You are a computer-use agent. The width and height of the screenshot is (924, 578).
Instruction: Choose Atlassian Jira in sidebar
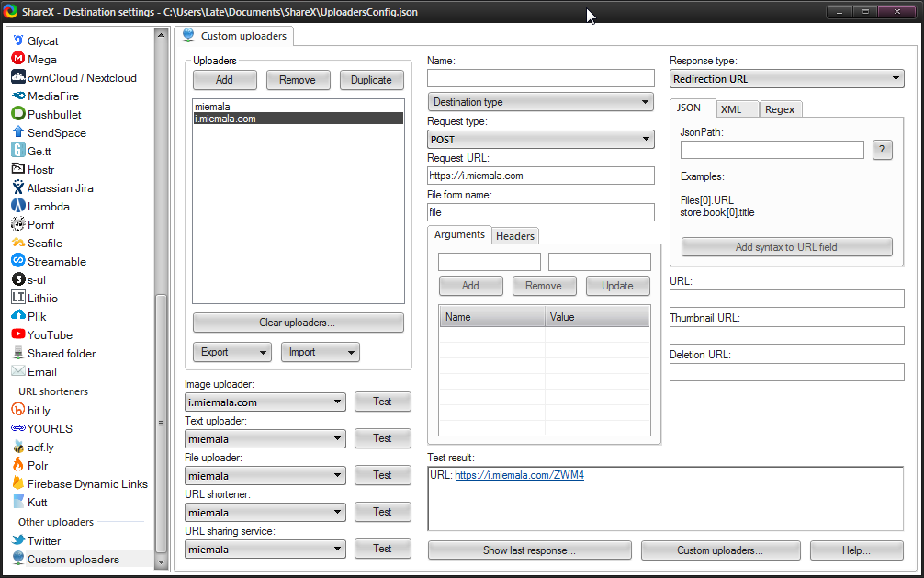(x=60, y=188)
